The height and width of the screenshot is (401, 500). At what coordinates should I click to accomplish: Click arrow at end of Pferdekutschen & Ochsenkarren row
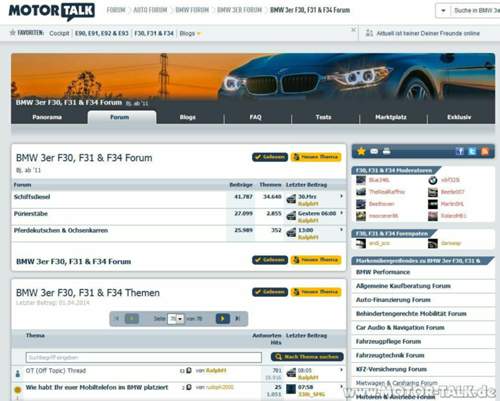coord(342,229)
